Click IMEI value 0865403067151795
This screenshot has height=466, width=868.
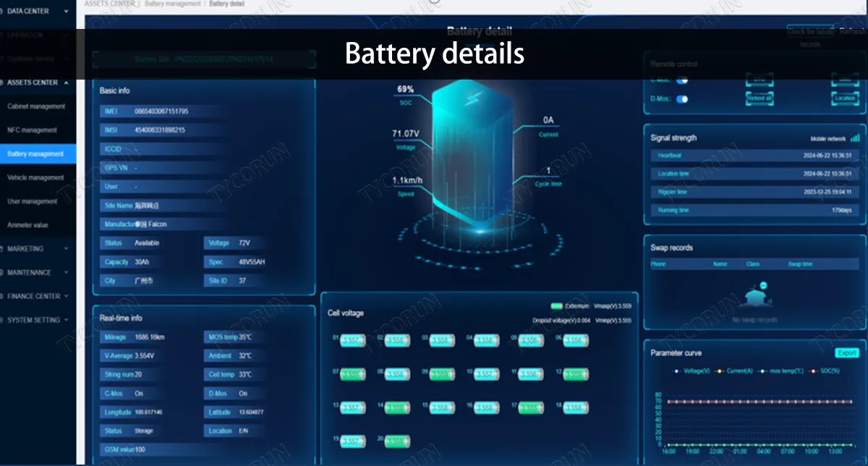tap(161, 111)
